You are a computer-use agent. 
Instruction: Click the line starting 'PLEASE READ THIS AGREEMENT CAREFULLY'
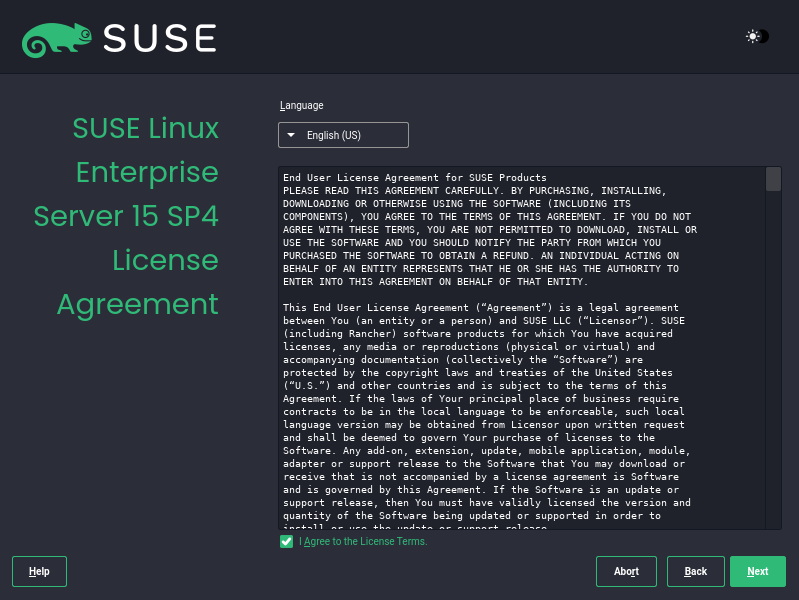pyautogui.click(x=474, y=191)
